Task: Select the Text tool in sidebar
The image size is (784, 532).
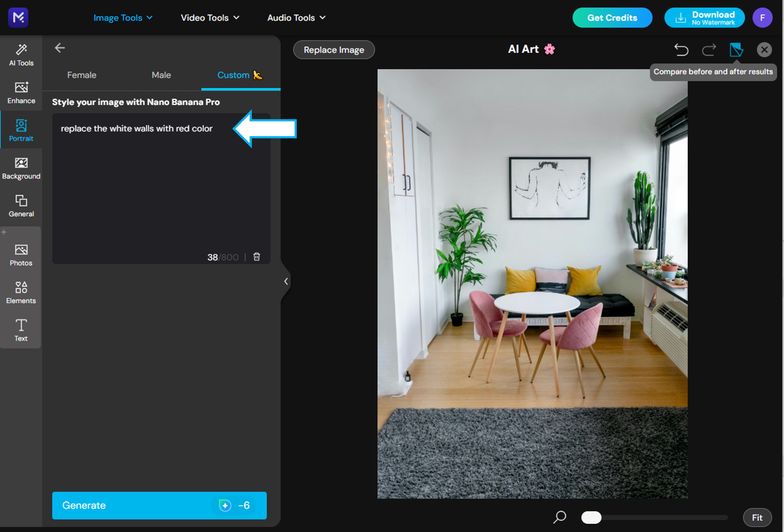Action: (x=21, y=330)
